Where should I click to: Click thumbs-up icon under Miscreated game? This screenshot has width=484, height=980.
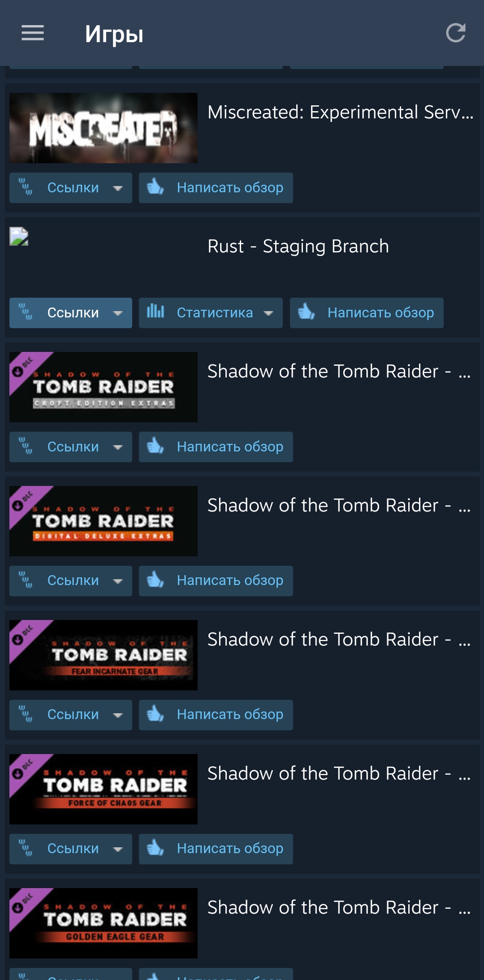(x=156, y=186)
